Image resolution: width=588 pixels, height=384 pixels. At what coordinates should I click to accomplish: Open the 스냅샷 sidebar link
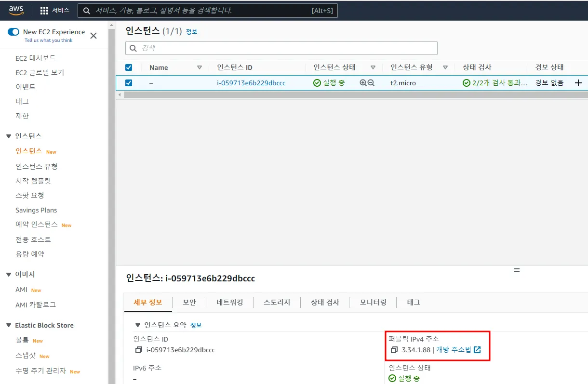tap(26, 356)
